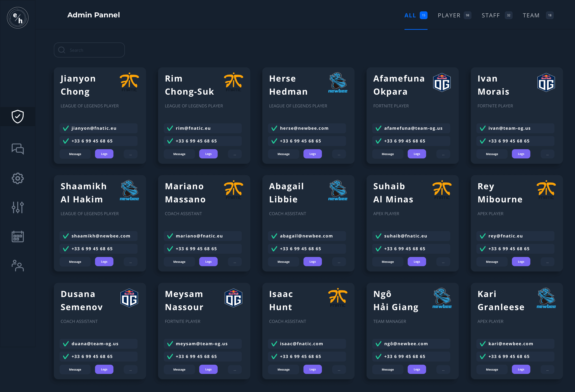Switch to the STAFF tab

click(x=491, y=15)
